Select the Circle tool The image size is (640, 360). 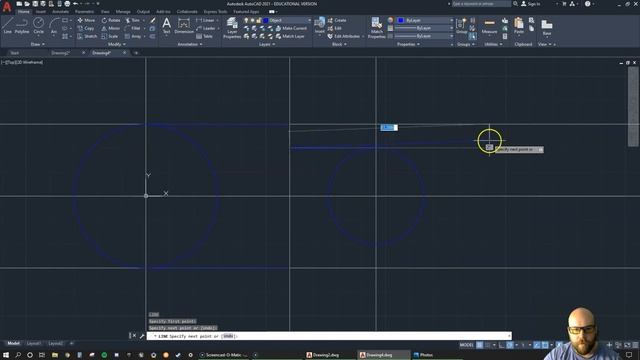point(38,26)
